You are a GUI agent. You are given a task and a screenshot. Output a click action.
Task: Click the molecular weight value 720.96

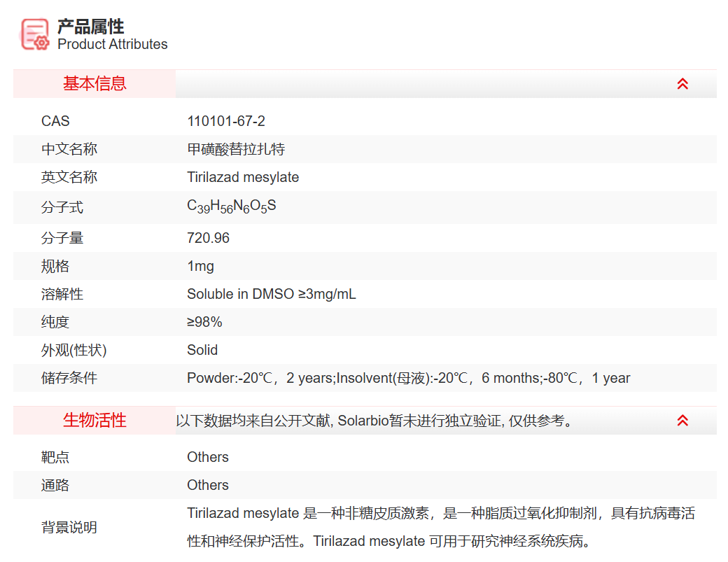pos(208,238)
